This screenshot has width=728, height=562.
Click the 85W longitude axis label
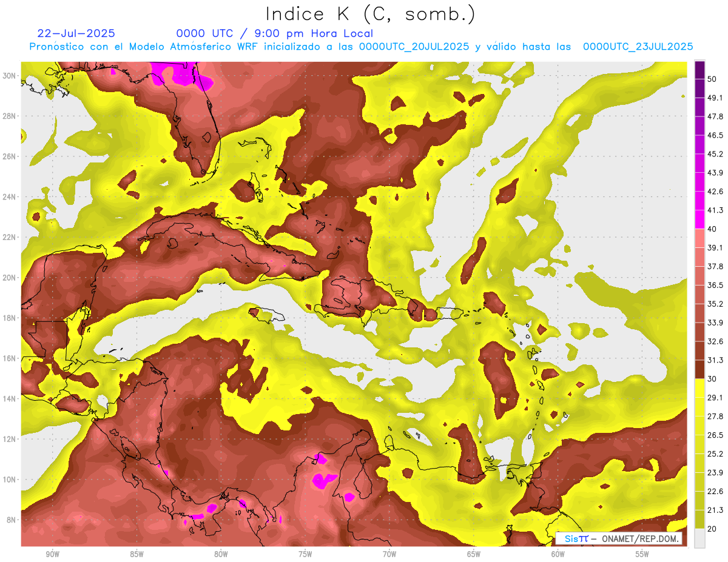point(136,555)
